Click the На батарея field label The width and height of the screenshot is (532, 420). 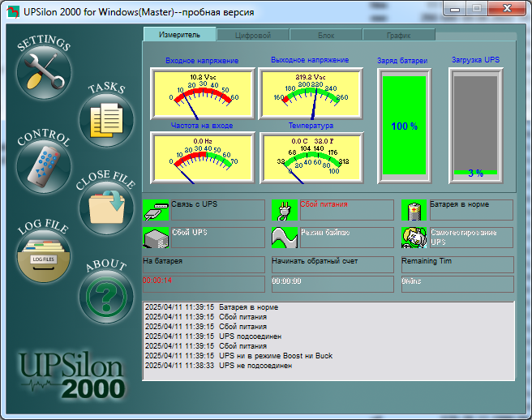click(x=204, y=264)
